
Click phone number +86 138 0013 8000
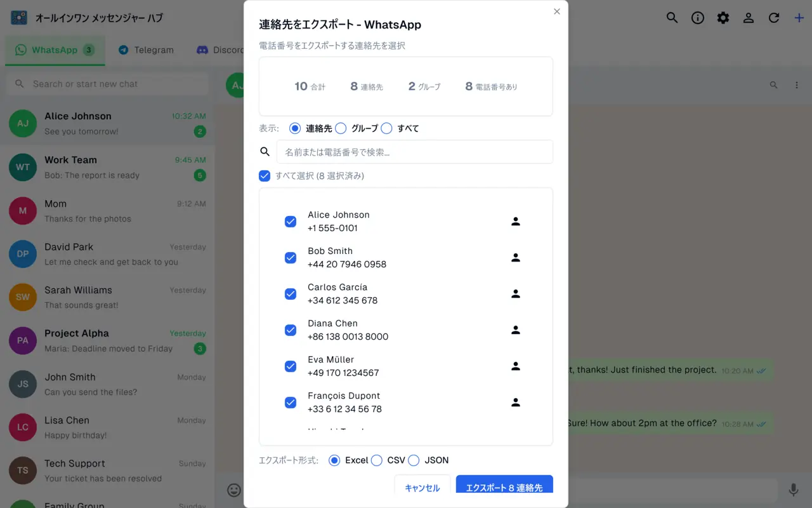coord(348,337)
